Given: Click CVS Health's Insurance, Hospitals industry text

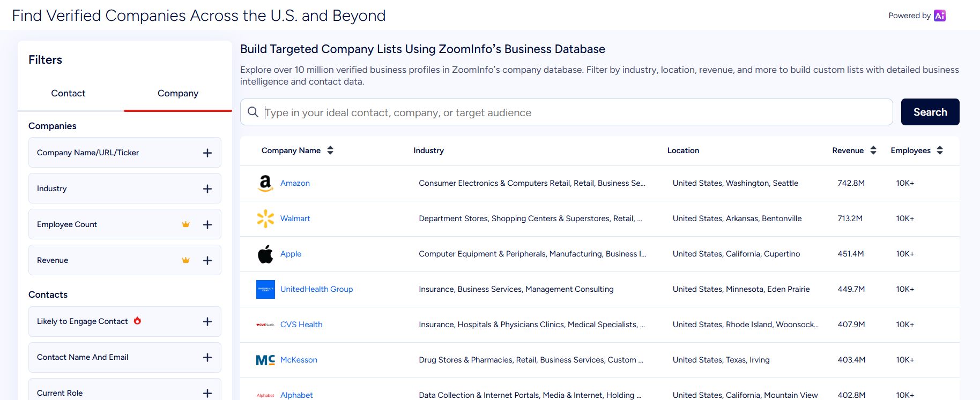Looking at the screenshot, I should pos(532,324).
